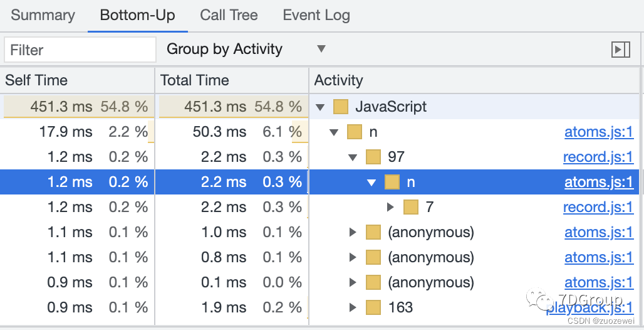Sort by the Self Time column header

(x=36, y=80)
